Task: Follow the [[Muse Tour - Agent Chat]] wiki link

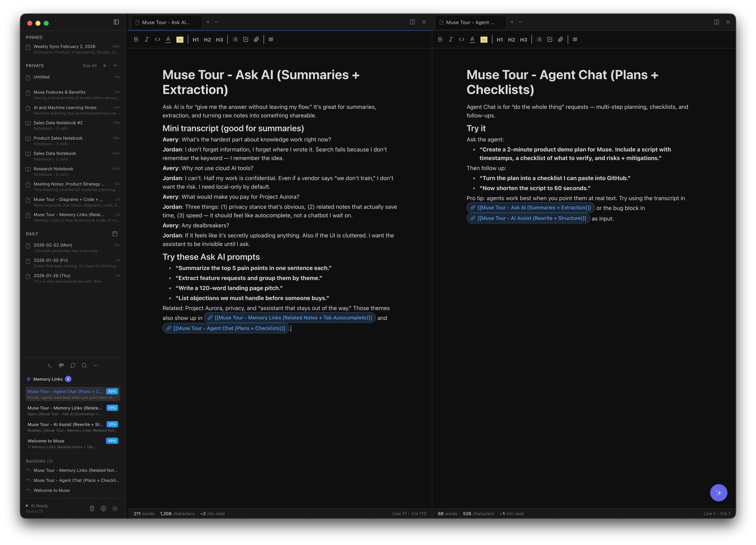Action: [x=226, y=328]
